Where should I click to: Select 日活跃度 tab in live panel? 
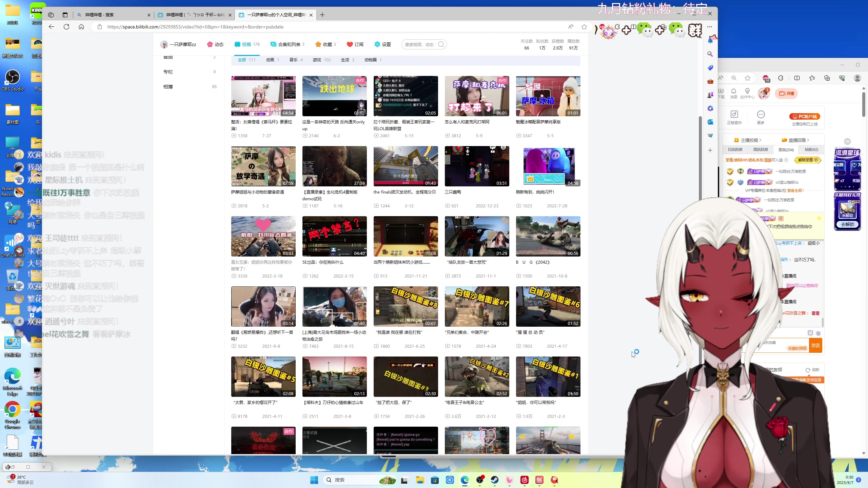tap(735, 149)
